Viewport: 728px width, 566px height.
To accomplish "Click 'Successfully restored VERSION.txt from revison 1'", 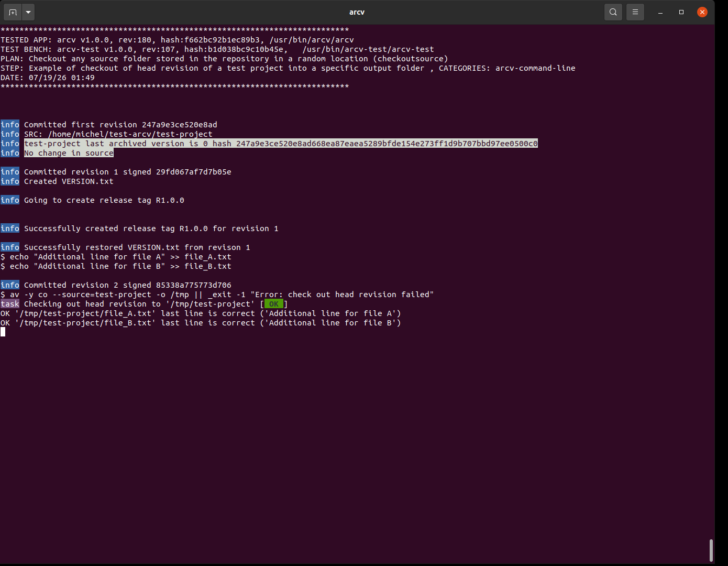I will click(137, 247).
